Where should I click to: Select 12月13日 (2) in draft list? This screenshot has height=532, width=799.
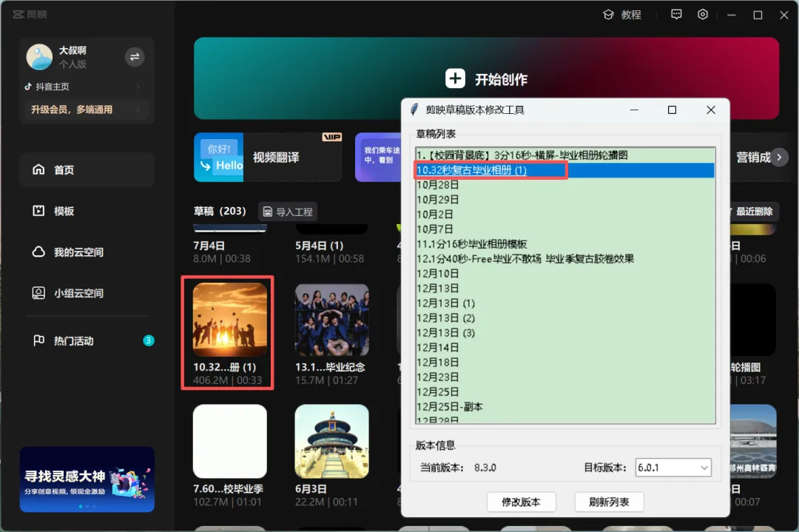tap(565, 318)
